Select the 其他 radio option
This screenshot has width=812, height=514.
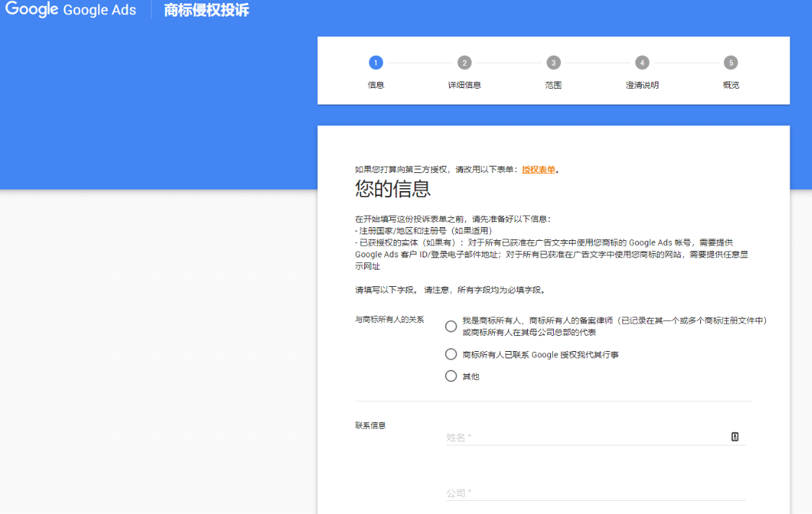451,376
